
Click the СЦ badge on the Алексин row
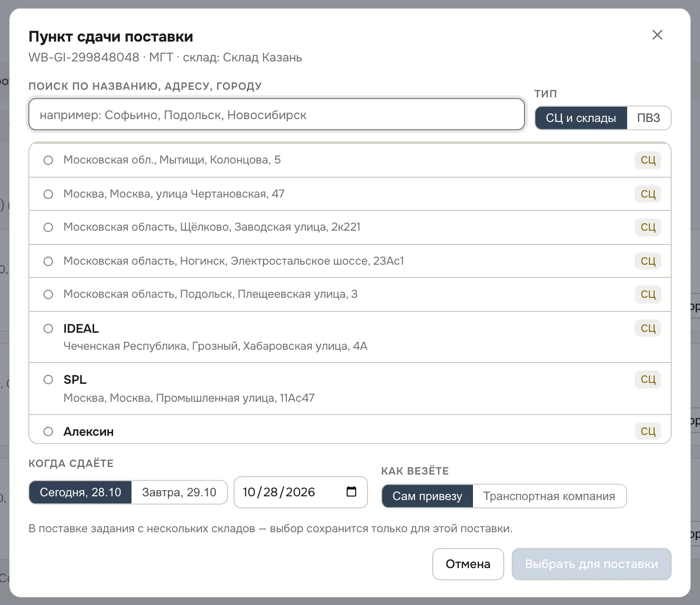(648, 432)
